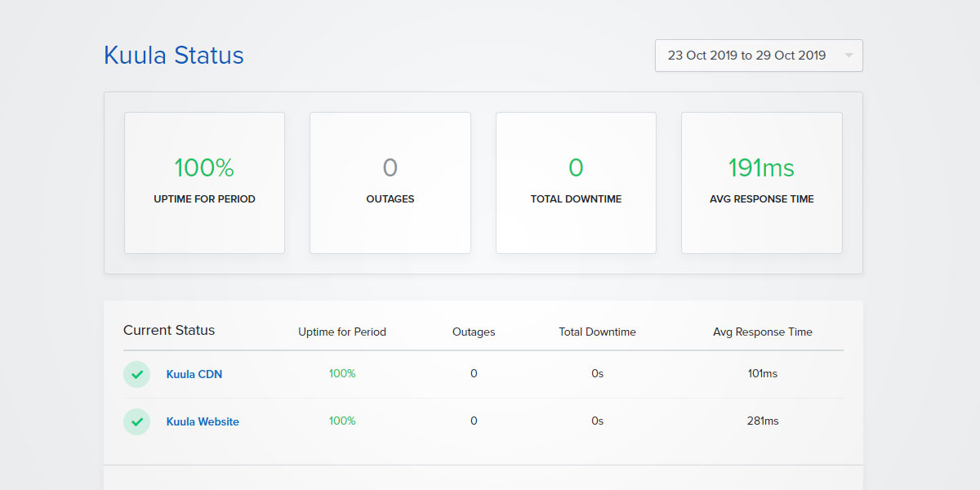
Task: Click the Outages column header
Action: (474, 332)
